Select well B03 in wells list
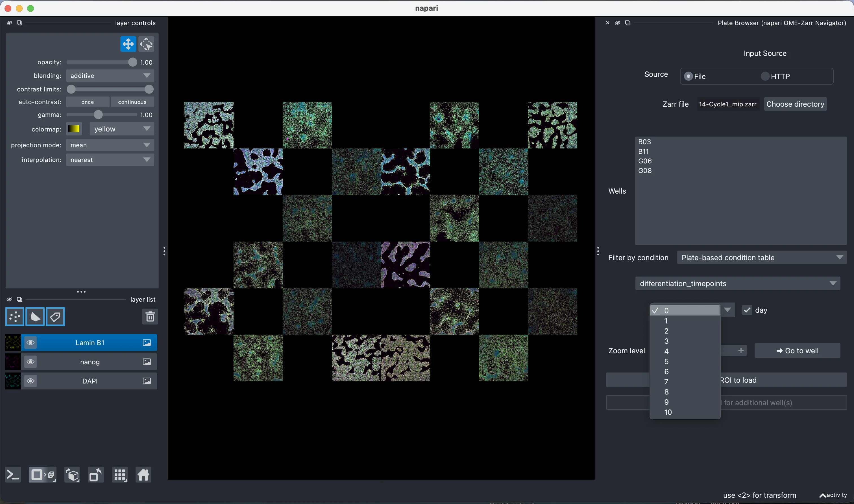Viewport: 854px width, 504px height. coord(740,142)
